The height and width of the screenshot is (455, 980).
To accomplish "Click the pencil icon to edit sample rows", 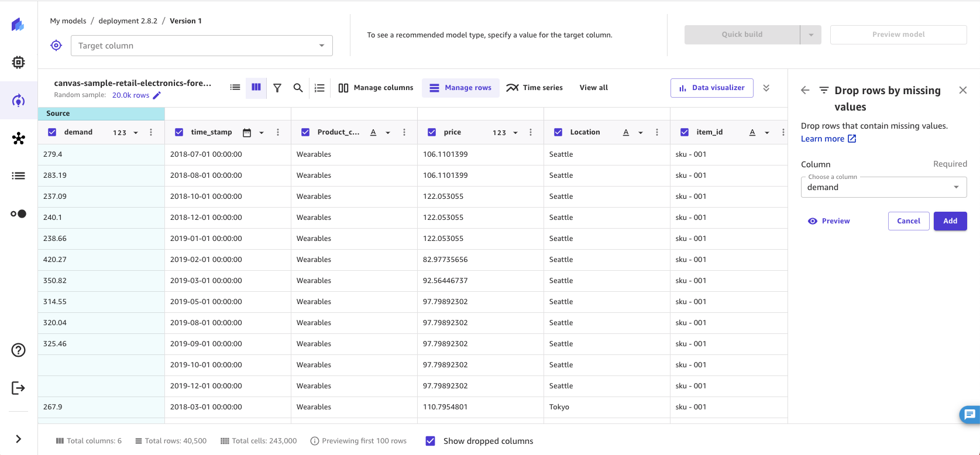I will (x=157, y=95).
